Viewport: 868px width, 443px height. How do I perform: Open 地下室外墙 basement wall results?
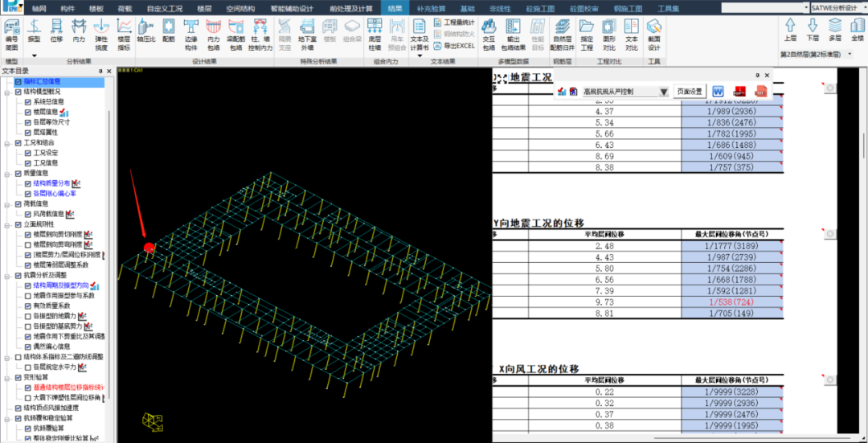coord(307,35)
